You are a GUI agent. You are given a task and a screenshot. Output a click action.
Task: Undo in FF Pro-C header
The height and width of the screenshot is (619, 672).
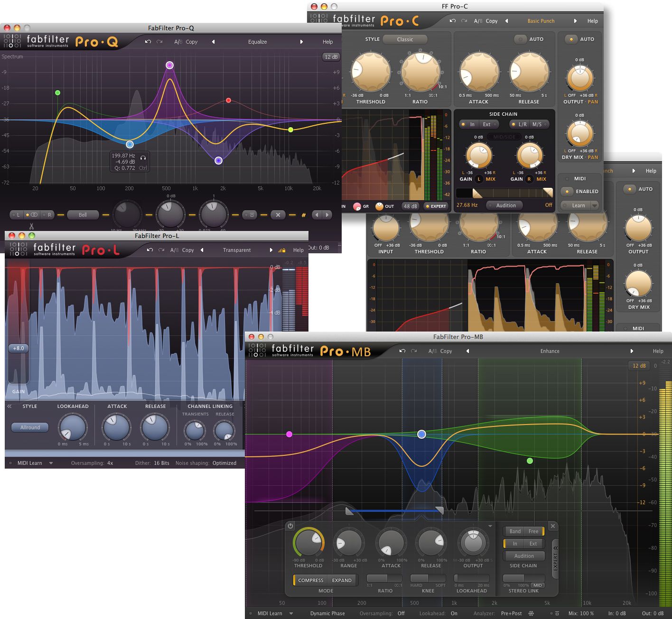(453, 21)
